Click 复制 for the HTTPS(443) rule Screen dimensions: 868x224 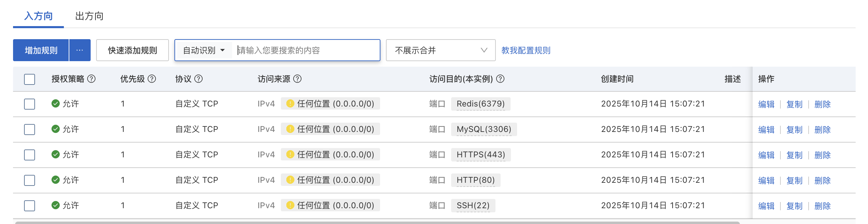795,155
